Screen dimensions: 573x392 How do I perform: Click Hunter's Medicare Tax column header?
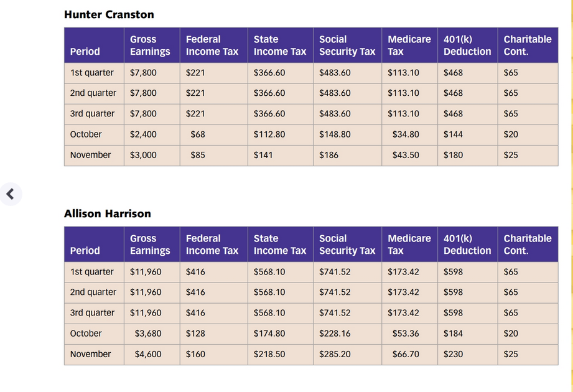[x=409, y=45]
